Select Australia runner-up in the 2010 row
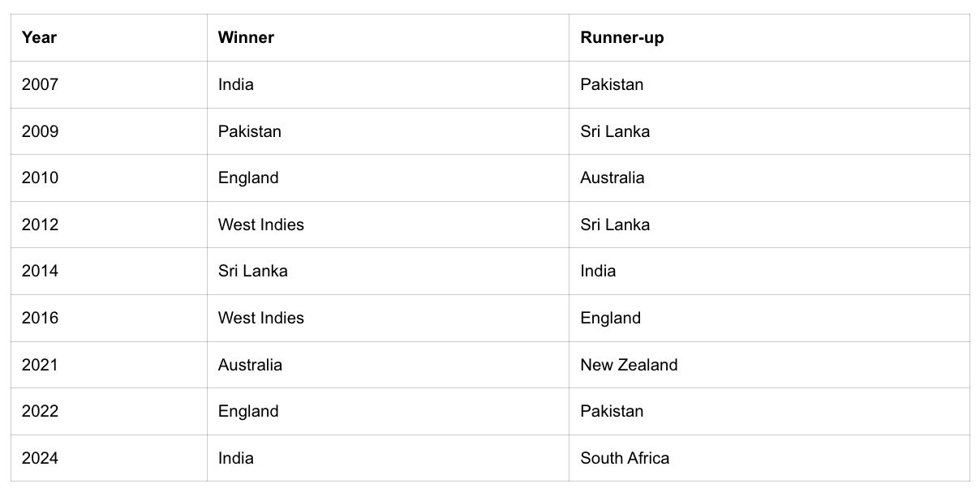Image resolution: width=980 pixels, height=488 pixels. pos(612,178)
